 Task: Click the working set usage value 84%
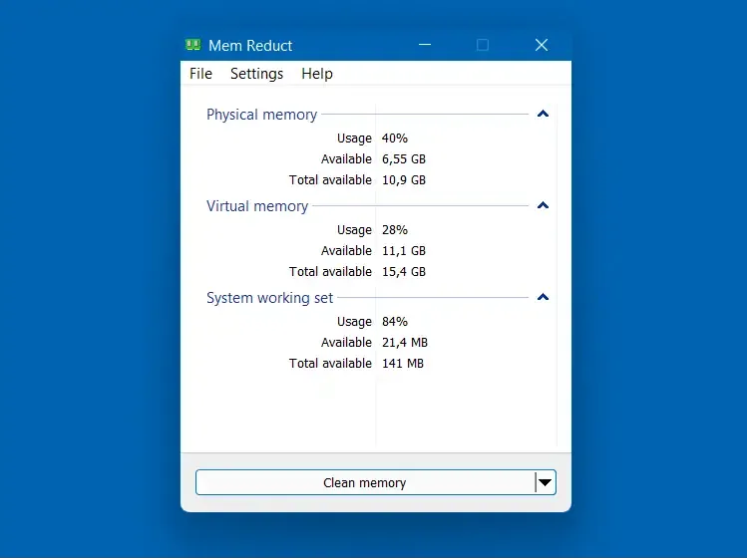pos(395,322)
